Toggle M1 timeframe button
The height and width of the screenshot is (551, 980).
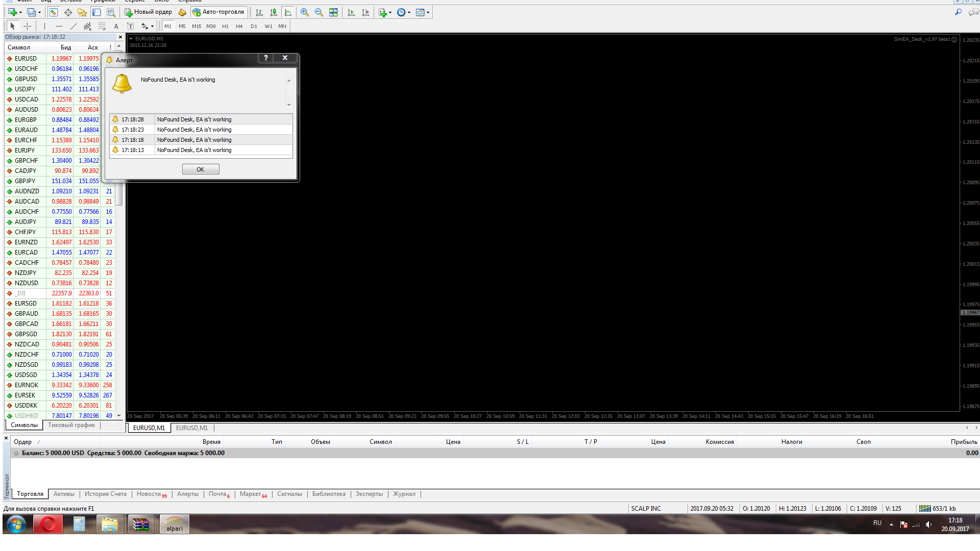coord(168,26)
